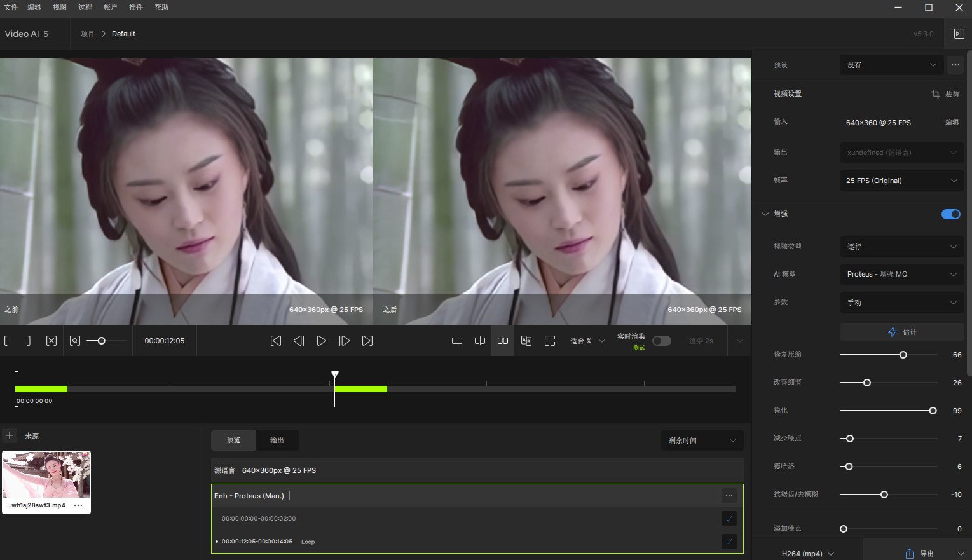Click the export share icon
Screen dimensions: 972x560
pos(910,554)
